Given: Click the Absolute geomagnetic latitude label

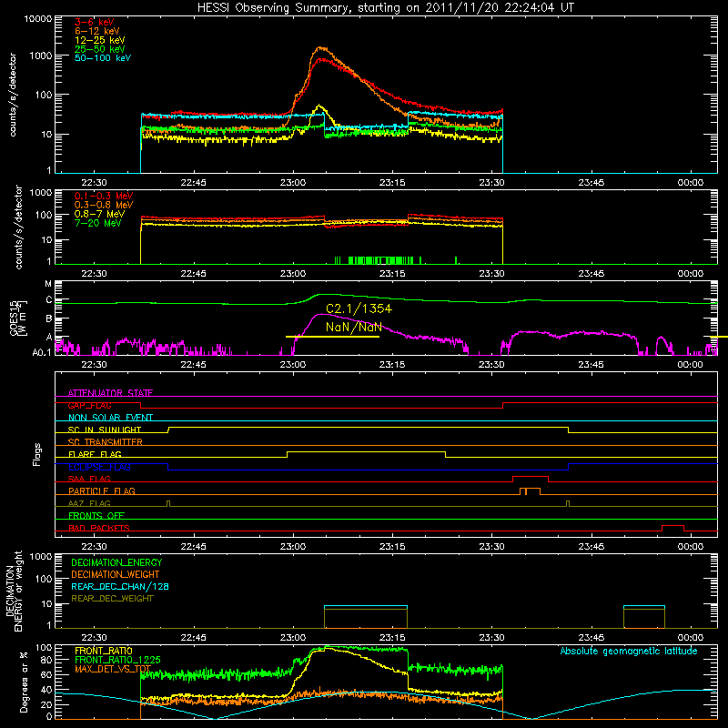Looking at the screenshot, I should click(629, 652).
